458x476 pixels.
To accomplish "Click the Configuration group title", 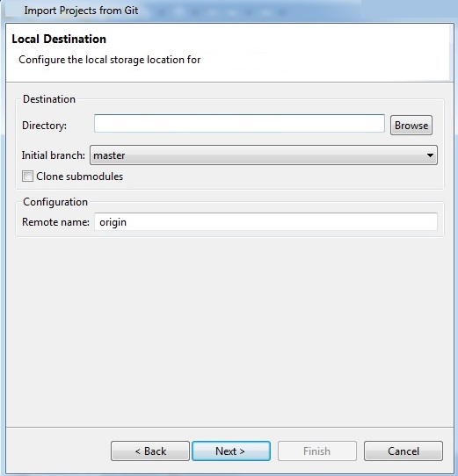I will coord(55,202).
